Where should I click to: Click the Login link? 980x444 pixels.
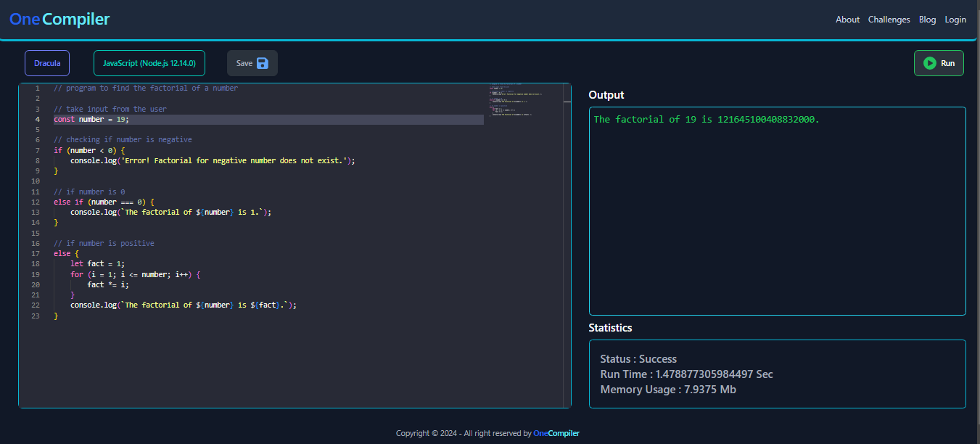click(x=955, y=20)
